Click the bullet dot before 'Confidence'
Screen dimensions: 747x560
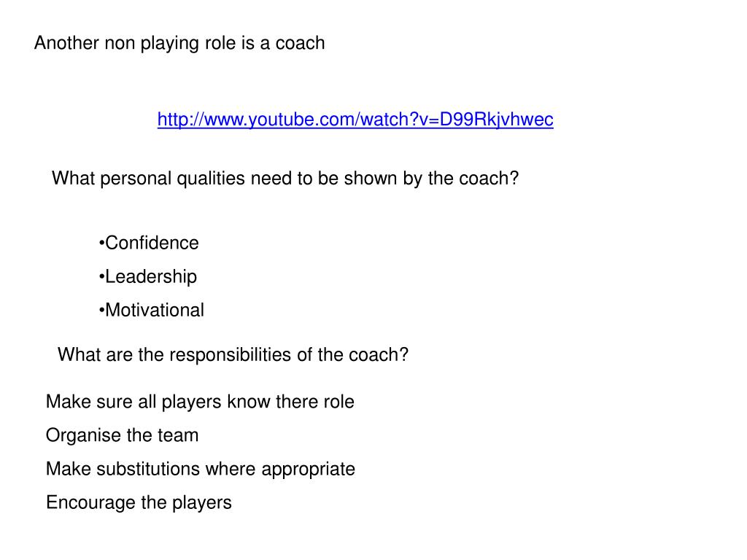pos(101,244)
